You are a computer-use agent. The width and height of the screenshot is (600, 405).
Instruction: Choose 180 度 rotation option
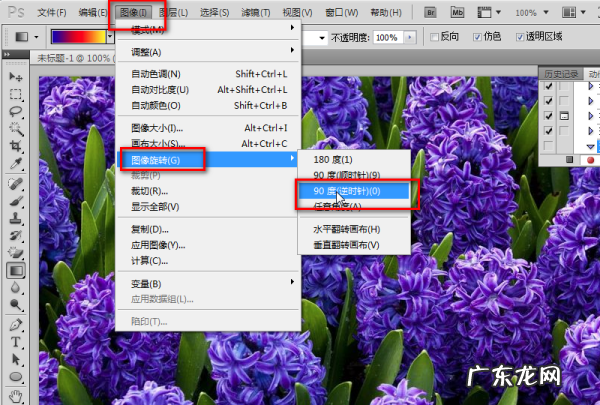(x=354, y=160)
